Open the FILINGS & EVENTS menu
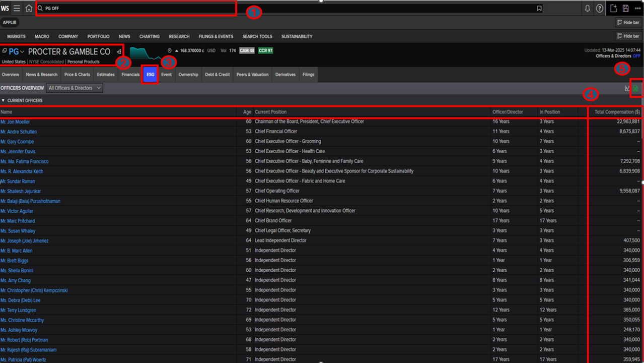Image resolution: width=644 pixels, height=363 pixels. 216,36
